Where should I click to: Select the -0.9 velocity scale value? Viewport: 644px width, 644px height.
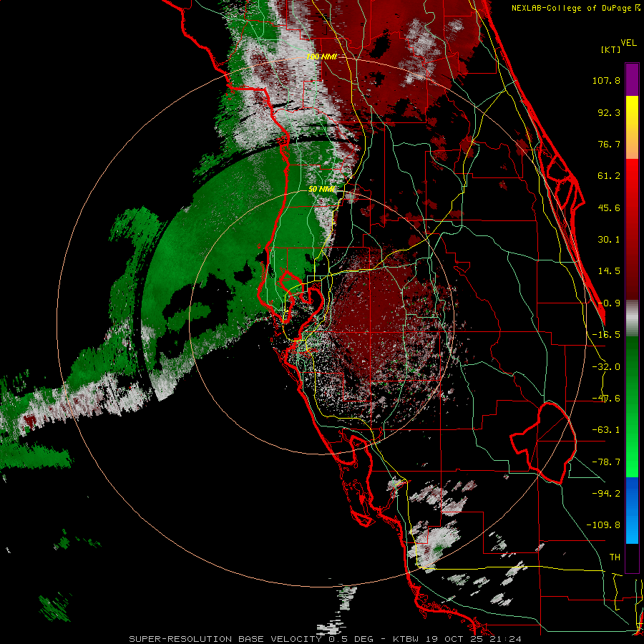point(609,303)
